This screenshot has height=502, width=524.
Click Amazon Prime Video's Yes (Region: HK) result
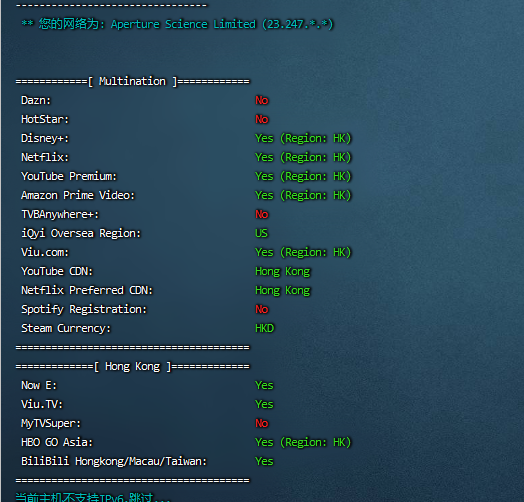303,196
